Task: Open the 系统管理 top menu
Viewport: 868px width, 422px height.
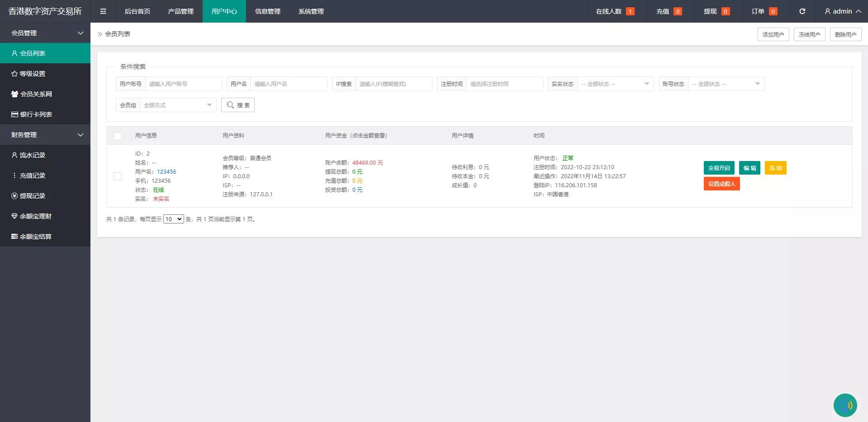Action: click(311, 11)
